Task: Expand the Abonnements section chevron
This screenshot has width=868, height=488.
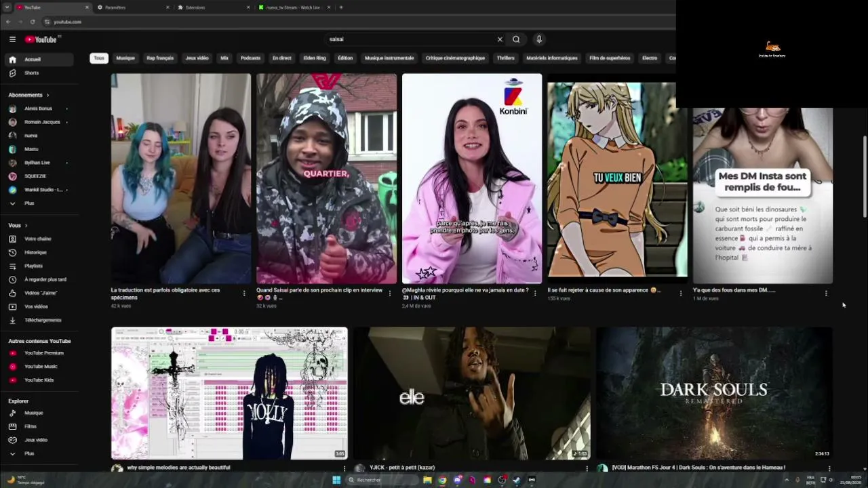Action: tap(47, 95)
